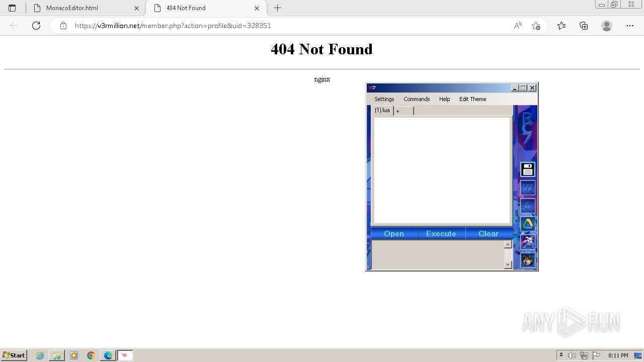The image size is (644, 362).
Task: Open Read aloud in the address bar
Action: click(518, 26)
